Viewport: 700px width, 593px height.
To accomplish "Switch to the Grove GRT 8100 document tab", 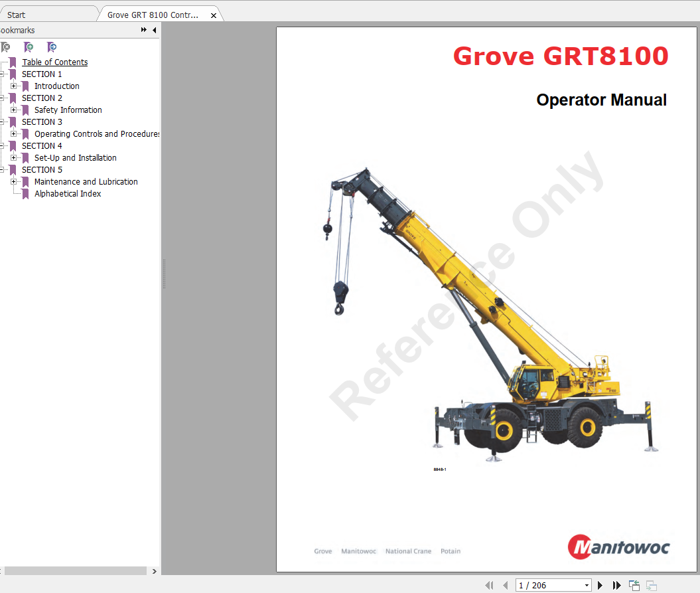I will 153,15.
